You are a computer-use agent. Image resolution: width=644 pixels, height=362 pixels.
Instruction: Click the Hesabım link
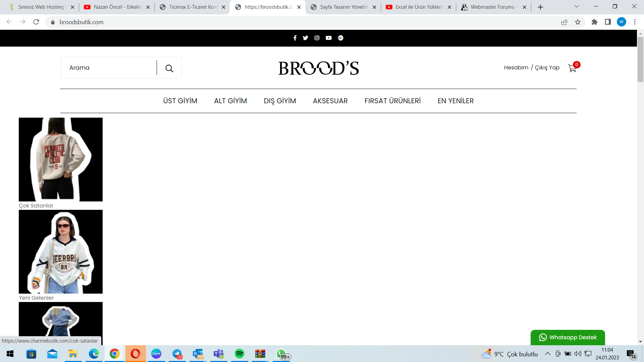click(x=516, y=67)
